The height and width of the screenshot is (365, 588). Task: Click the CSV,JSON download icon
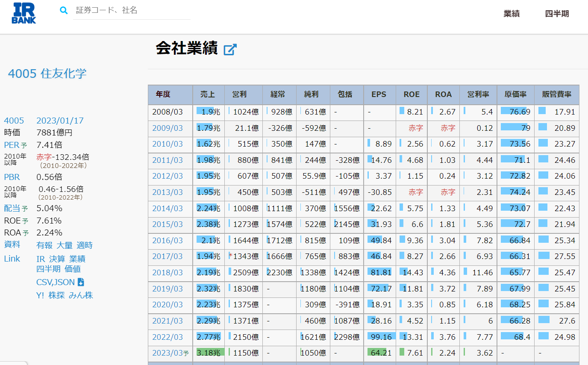click(81, 282)
